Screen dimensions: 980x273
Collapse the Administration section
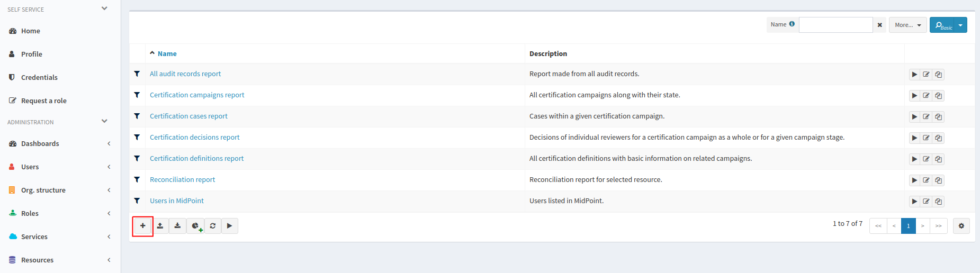tap(104, 121)
